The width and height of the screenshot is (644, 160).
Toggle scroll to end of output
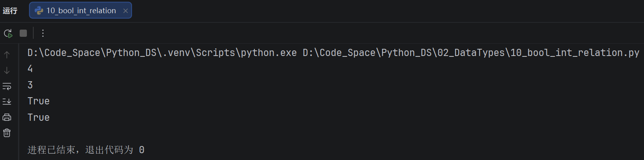7,102
